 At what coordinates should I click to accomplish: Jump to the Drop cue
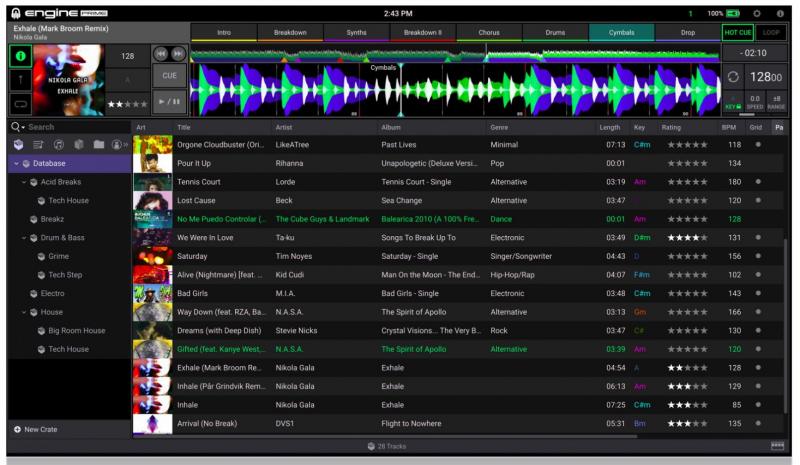pos(688,33)
